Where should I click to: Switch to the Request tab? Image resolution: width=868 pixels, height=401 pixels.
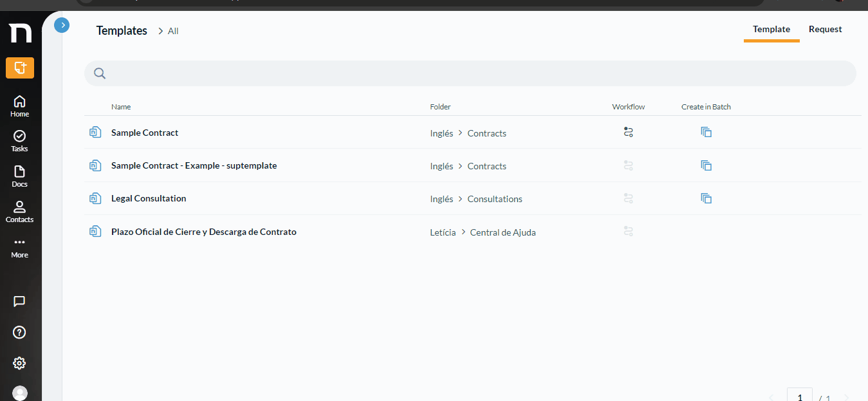825,29
